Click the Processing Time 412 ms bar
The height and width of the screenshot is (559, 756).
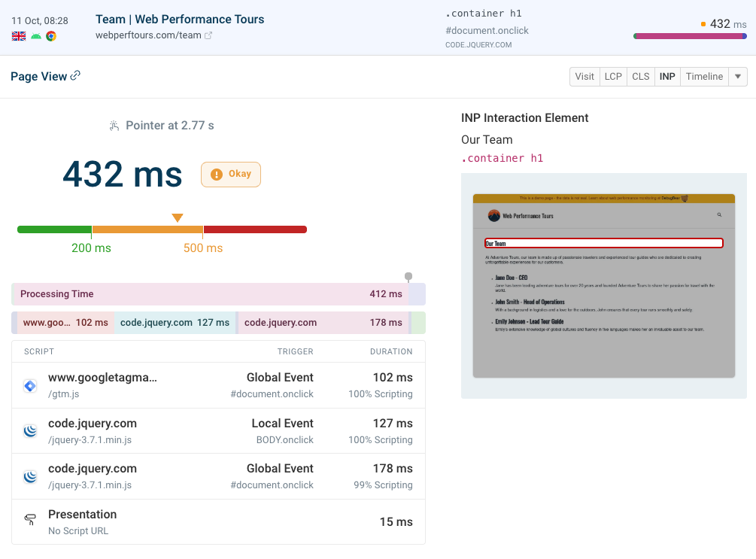[x=211, y=294]
